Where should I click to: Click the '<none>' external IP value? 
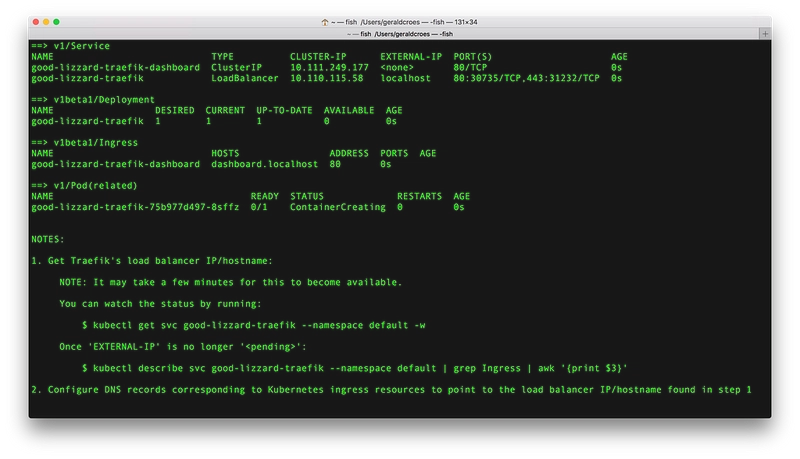point(397,67)
